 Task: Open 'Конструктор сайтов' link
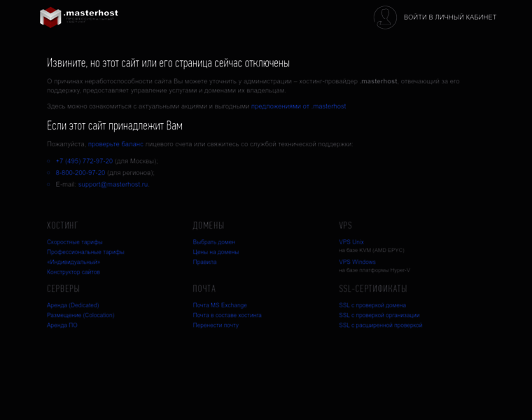73,272
